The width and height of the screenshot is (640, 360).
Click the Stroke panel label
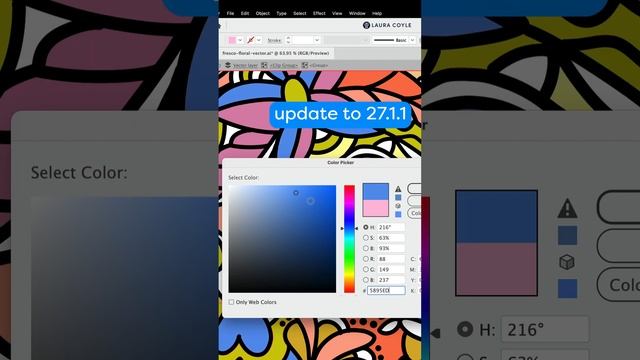tap(274, 40)
